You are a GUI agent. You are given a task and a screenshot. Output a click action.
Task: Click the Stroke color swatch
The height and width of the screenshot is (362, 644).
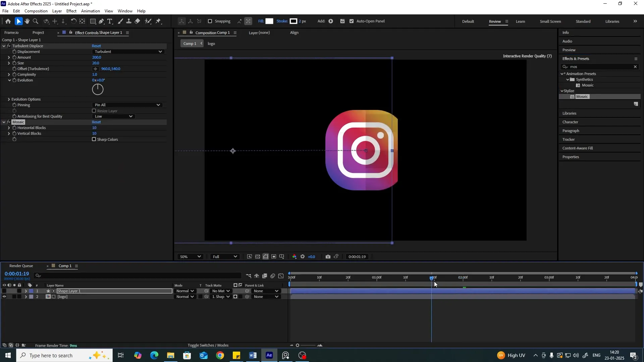(293, 21)
